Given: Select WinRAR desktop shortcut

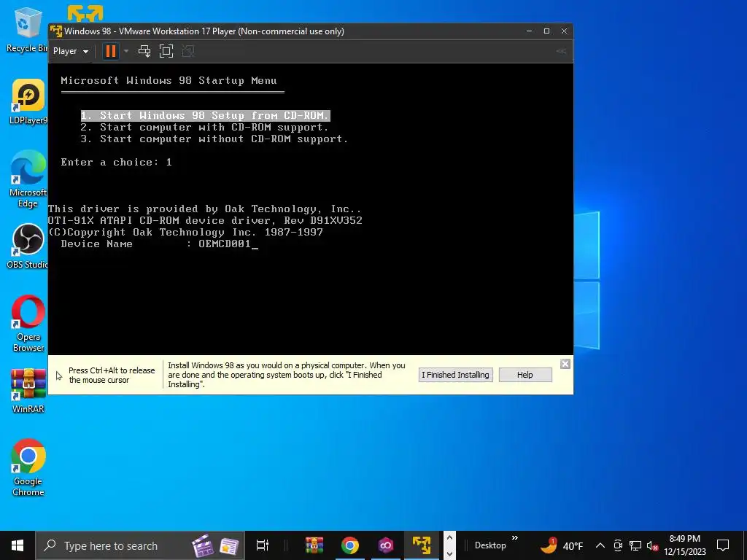Looking at the screenshot, I should (x=28, y=391).
